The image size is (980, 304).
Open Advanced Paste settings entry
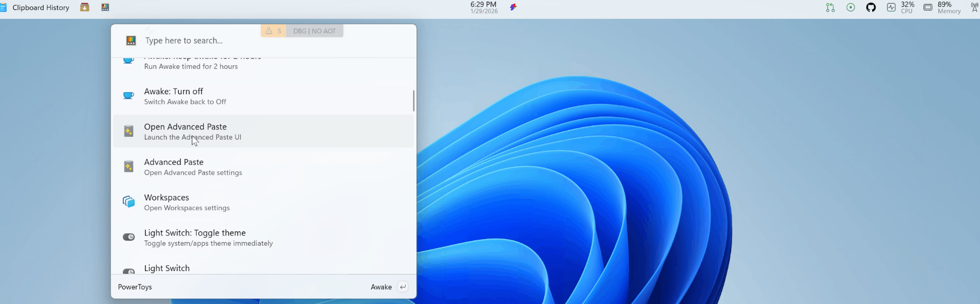tap(263, 167)
